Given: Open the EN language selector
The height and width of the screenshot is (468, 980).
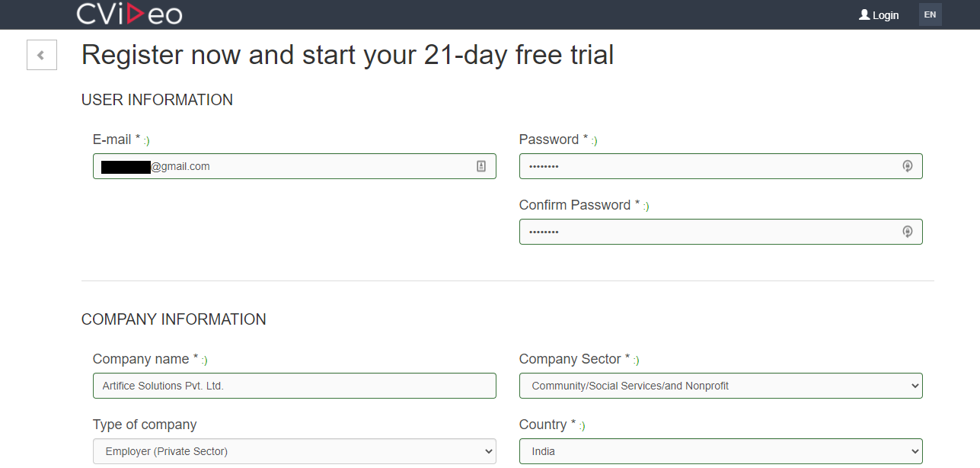Looking at the screenshot, I should (931, 14).
